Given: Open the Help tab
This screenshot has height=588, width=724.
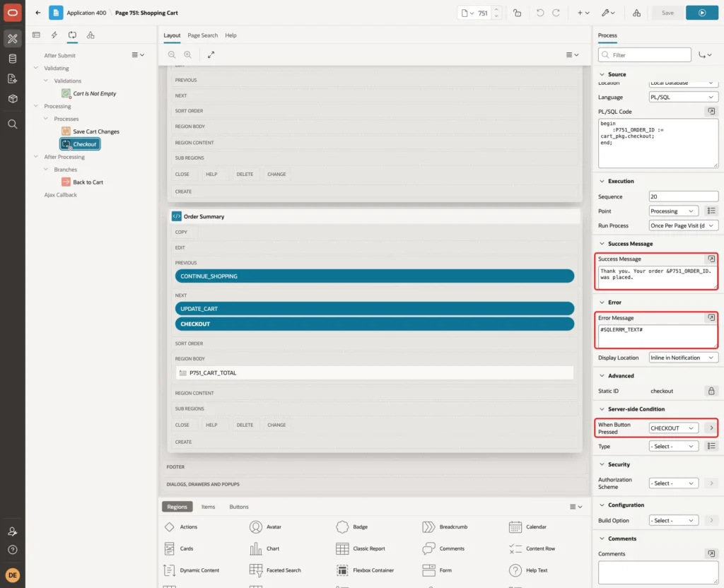Looking at the screenshot, I should [x=231, y=35].
